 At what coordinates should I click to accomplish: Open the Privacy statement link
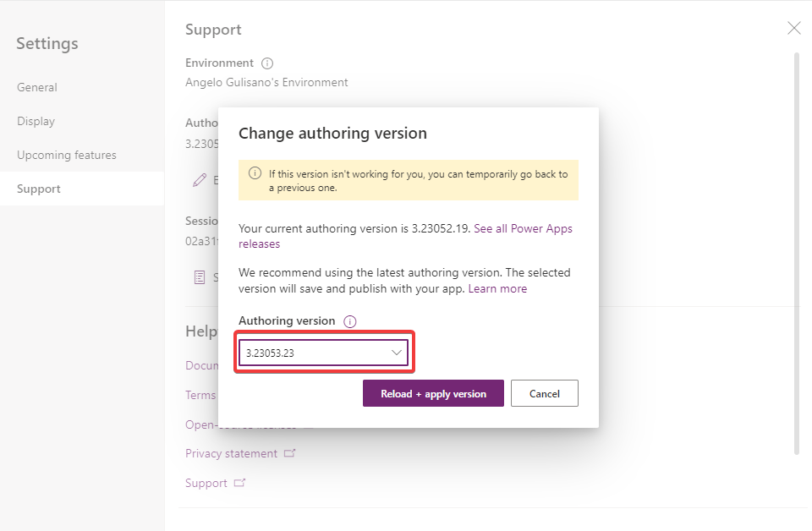tap(232, 453)
